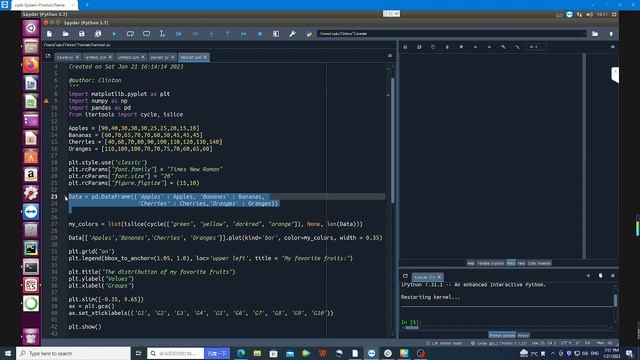Switch to the piechart.py editor tab

pos(160,57)
